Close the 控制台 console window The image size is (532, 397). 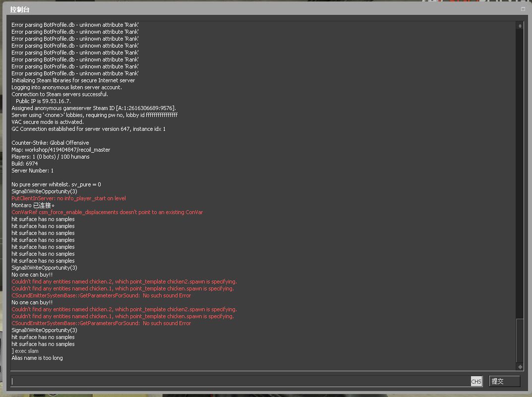point(523,9)
